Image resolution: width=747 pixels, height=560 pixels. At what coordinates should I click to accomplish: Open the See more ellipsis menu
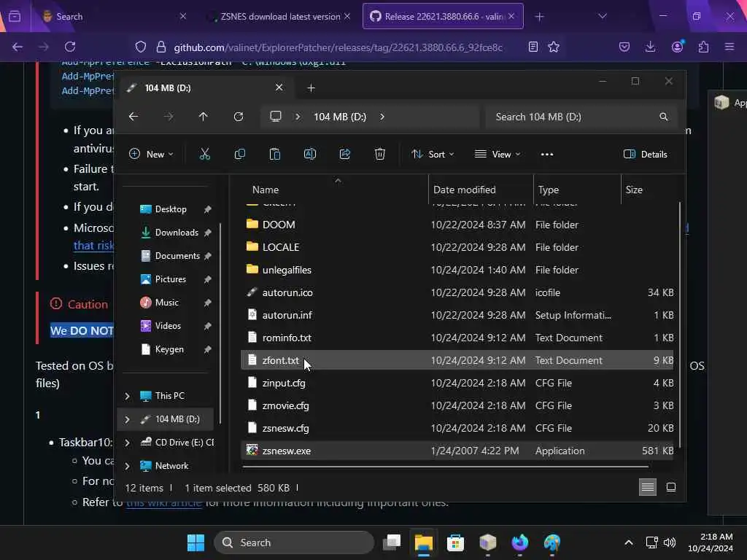tap(547, 155)
